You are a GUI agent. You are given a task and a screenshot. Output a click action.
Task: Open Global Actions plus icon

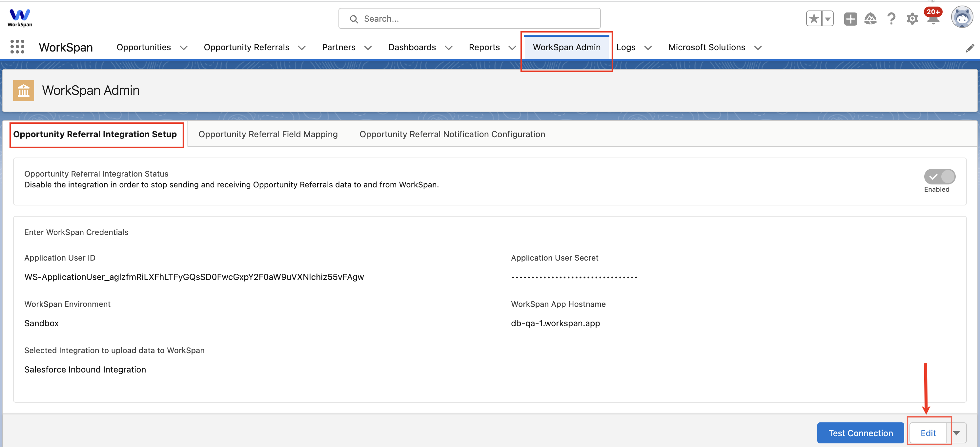point(850,19)
